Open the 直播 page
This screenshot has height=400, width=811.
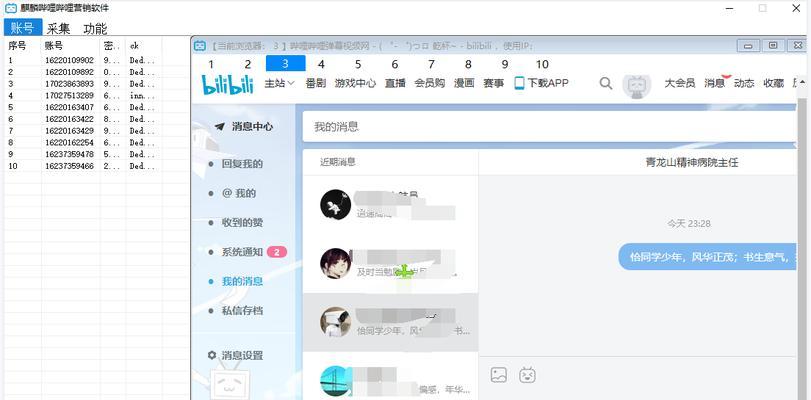point(395,83)
